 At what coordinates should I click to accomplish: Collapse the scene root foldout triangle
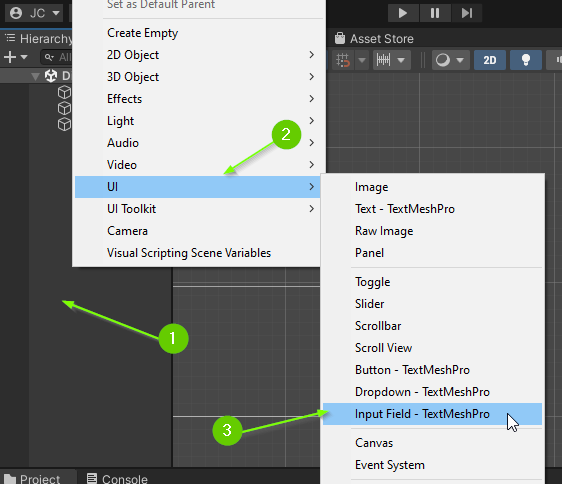(35, 76)
